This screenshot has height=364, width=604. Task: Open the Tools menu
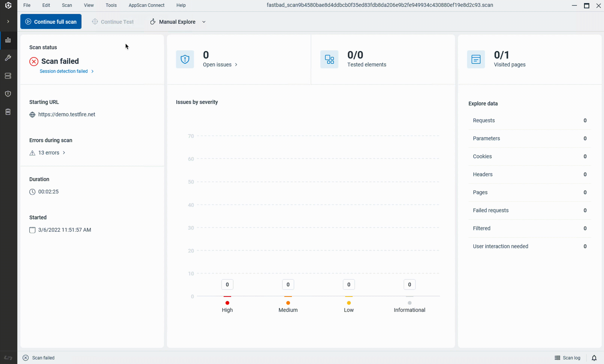coord(111,5)
